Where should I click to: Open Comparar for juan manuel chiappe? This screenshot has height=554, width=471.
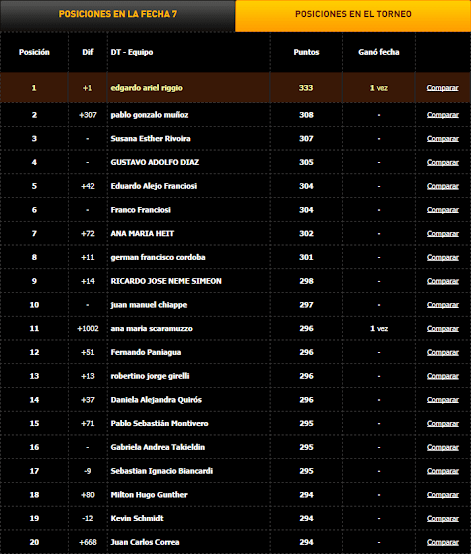442,305
